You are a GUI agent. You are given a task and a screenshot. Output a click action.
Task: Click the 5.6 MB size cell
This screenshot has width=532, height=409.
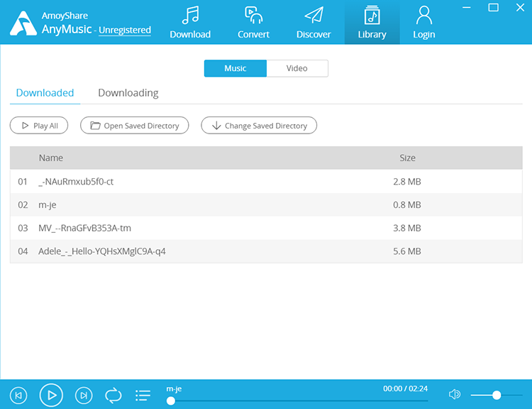click(407, 251)
